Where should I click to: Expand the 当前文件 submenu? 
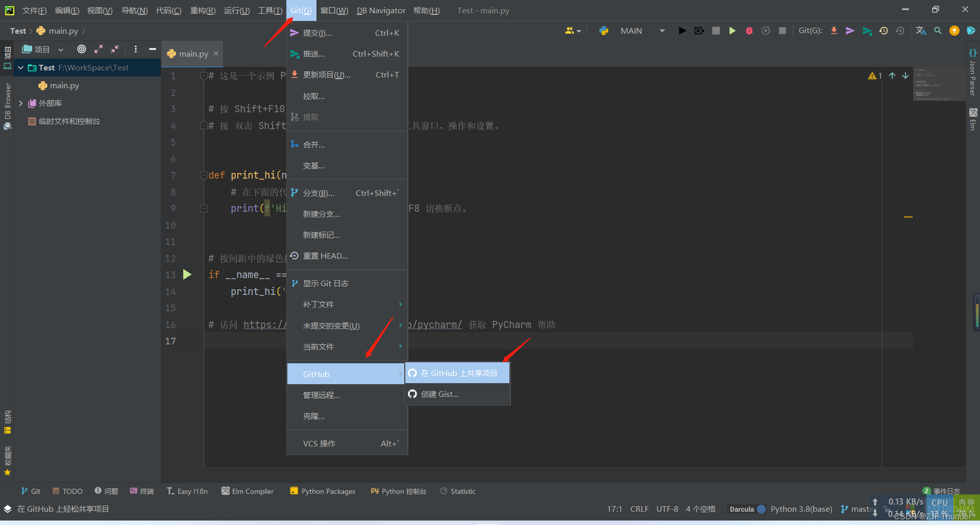[x=347, y=346]
